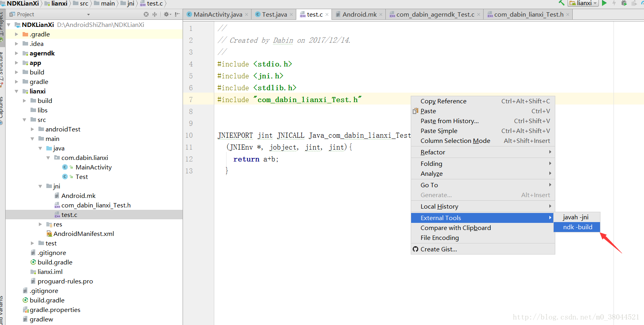Run the ndk -build external tool
The width and height of the screenshot is (644, 325).
(x=577, y=227)
